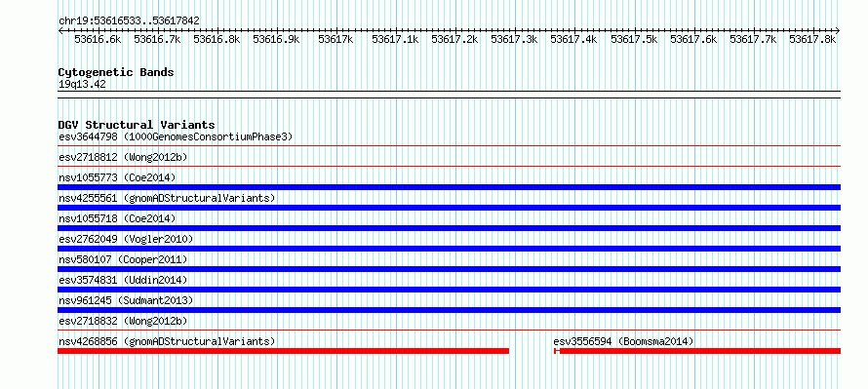Click the nsv4255561 (gnomADStructuralVariants) label

point(167,198)
